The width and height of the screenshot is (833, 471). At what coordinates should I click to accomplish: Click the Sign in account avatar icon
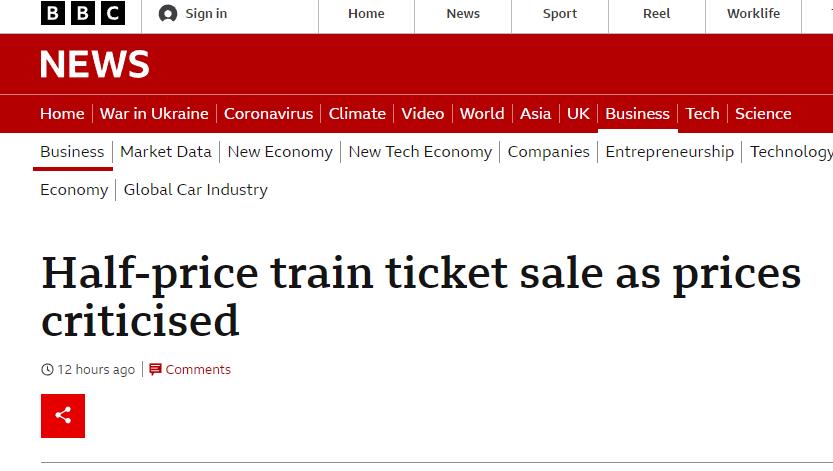[168, 14]
